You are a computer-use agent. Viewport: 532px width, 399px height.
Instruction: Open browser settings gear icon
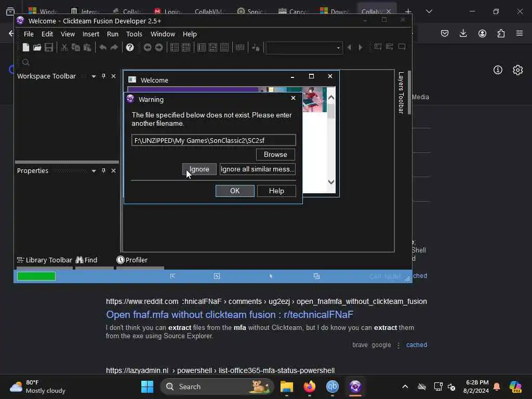(x=518, y=70)
